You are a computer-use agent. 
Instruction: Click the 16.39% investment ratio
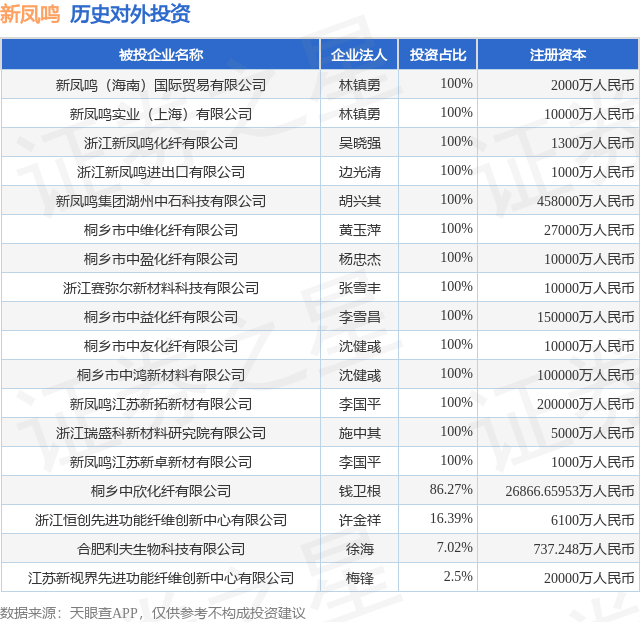pyautogui.click(x=451, y=518)
